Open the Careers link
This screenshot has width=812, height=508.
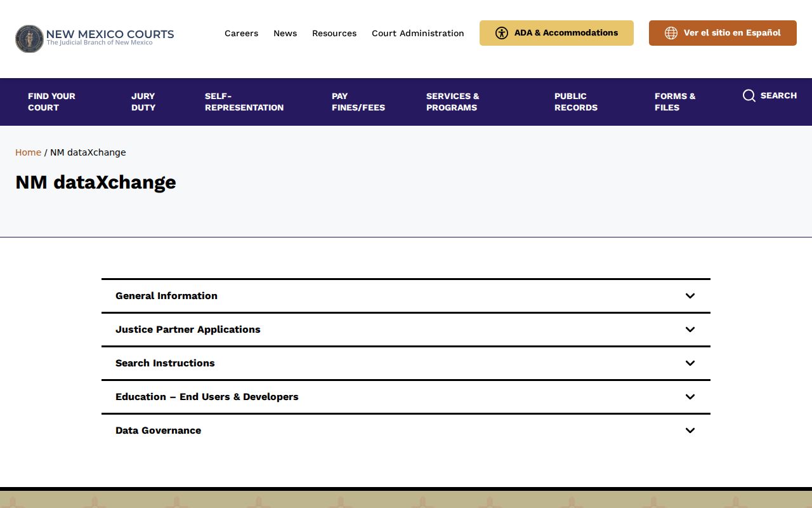pos(241,33)
